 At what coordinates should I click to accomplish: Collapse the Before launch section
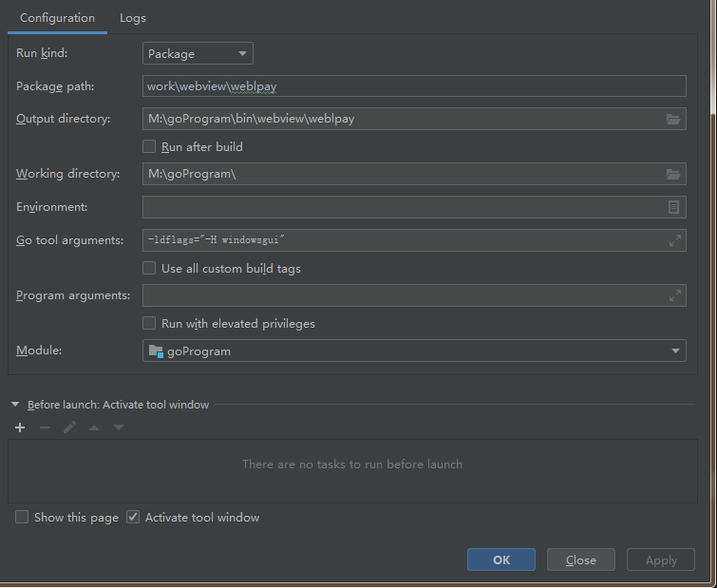pyautogui.click(x=15, y=405)
